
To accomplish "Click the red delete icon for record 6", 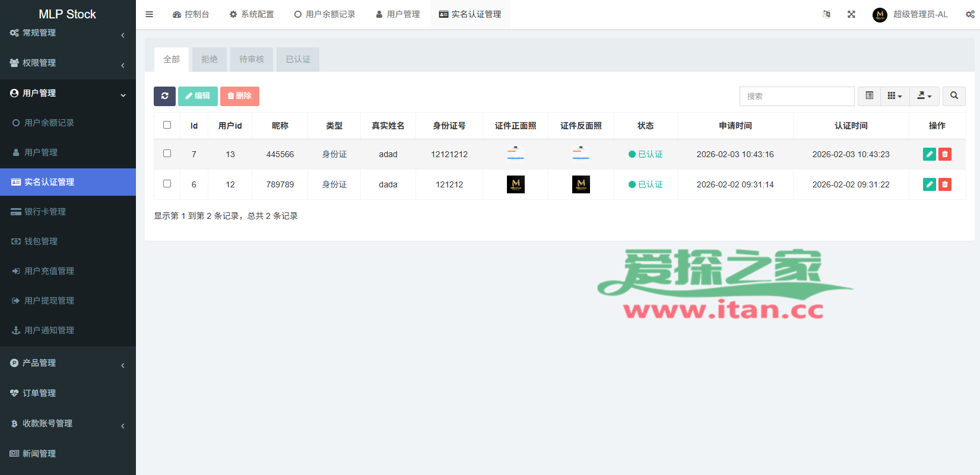I will pos(945,184).
